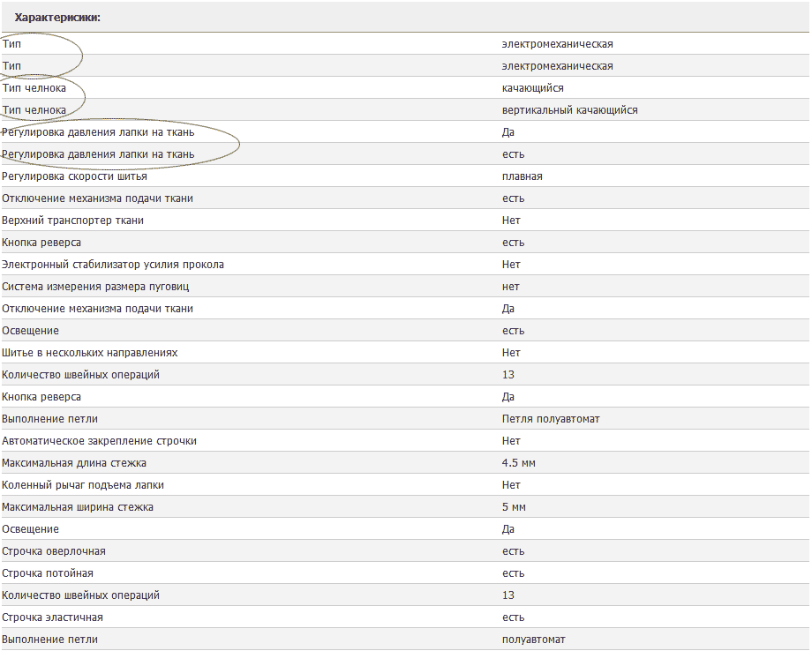Image resolution: width=812 pixels, height=651 pixels.
Task: Click the "5 мм" stitch width value
Action: click(514, 507)
